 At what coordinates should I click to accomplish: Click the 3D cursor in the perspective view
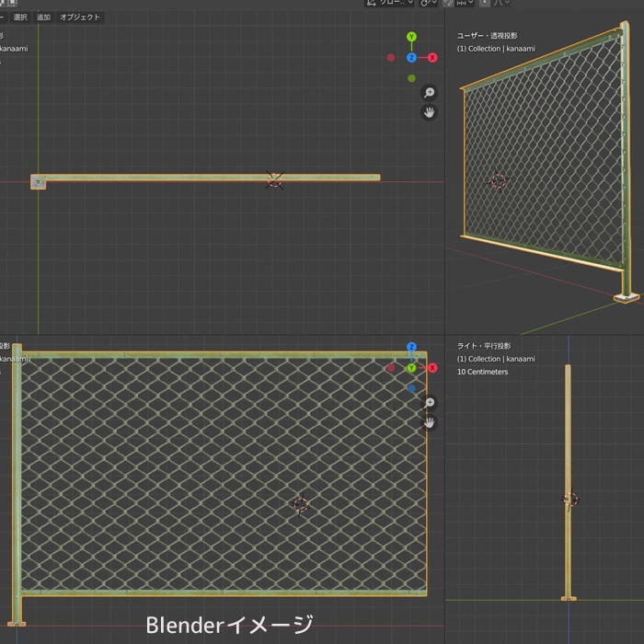(499, 180)
